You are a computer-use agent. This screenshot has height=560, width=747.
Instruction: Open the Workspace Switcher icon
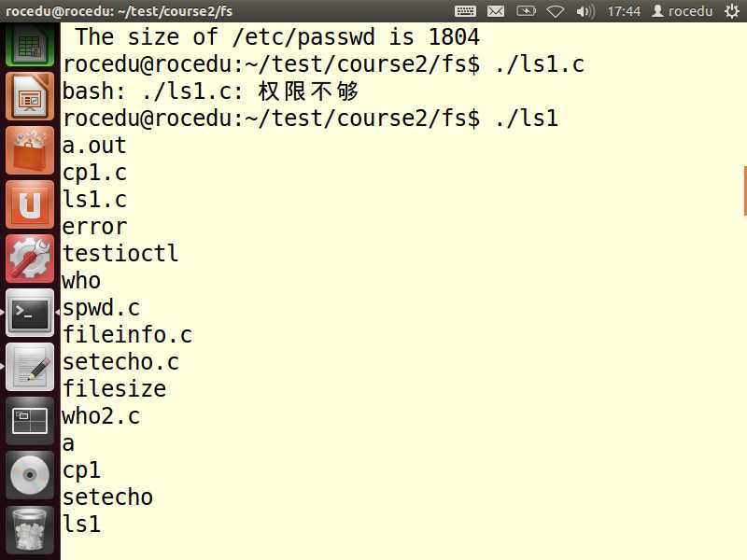click(30, 421)
